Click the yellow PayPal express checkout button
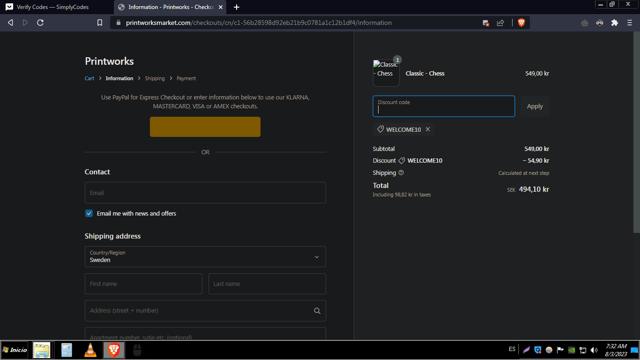The width and height of the screenshot is (640, 360). point(205,127)
